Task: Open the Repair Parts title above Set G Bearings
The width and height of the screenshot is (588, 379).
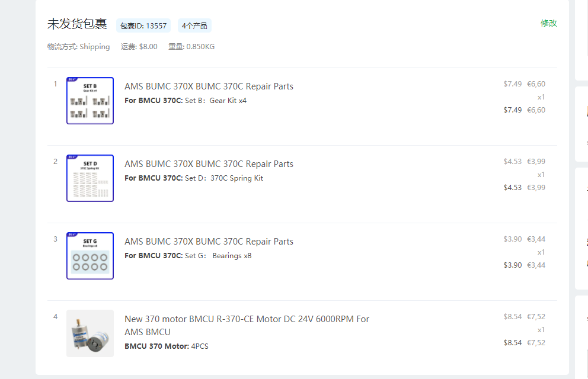Action: pyautogui.click(x=209, y=242)
